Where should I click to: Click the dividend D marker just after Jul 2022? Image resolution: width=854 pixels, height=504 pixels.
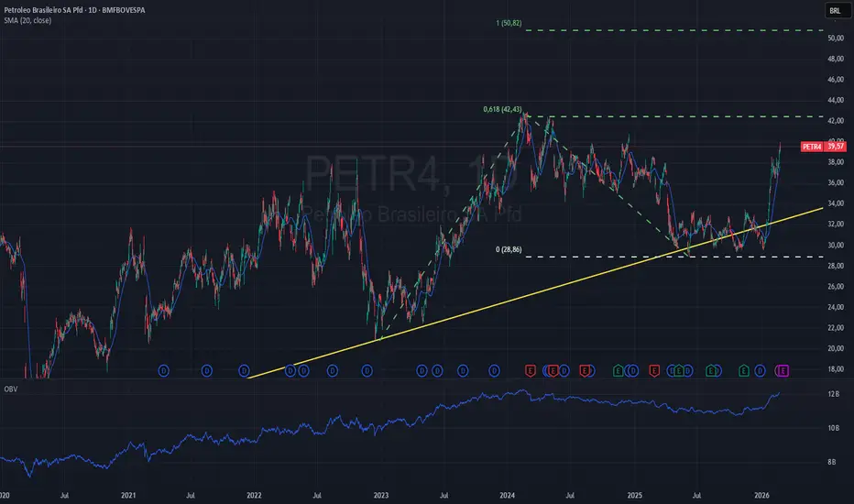[x=333, y=371]
